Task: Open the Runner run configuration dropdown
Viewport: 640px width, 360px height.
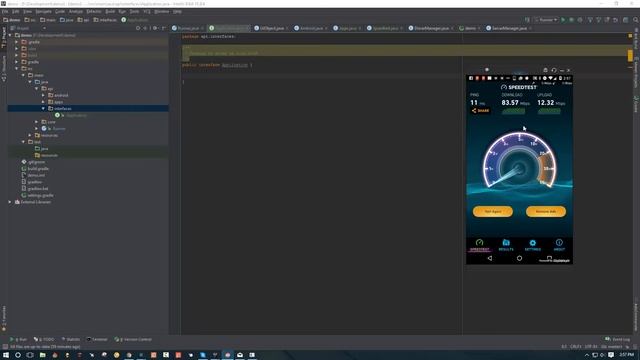Action: pyautogui.click(x=546, y=20)
